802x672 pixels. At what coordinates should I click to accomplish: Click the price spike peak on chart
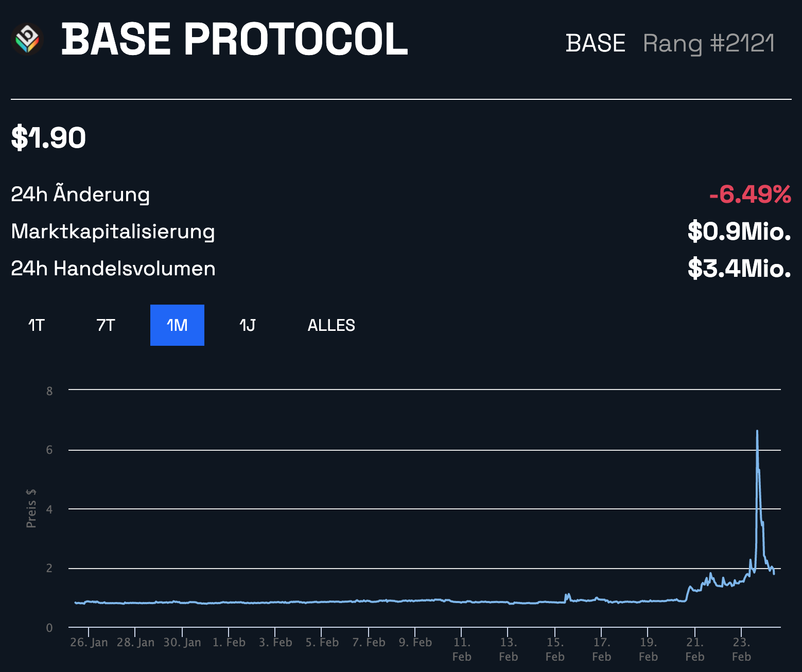pos(757,432)
